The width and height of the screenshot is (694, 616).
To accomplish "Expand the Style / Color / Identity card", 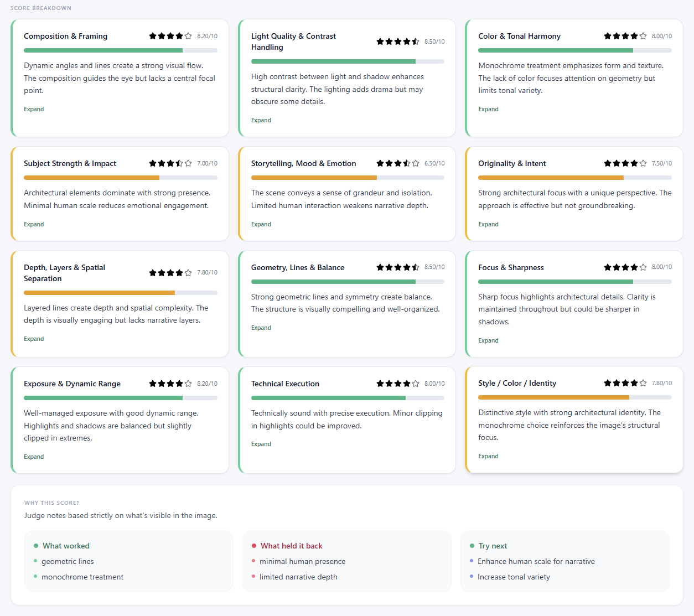I will click(488, 456).
